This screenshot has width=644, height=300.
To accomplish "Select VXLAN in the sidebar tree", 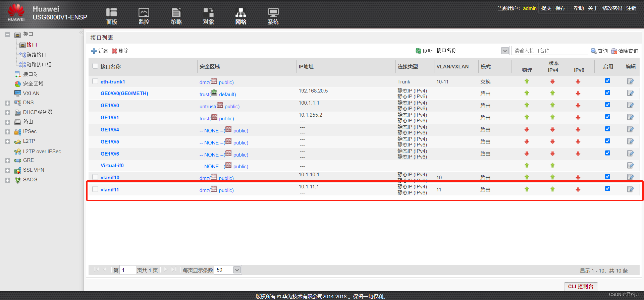I will (x=31, y=94).
